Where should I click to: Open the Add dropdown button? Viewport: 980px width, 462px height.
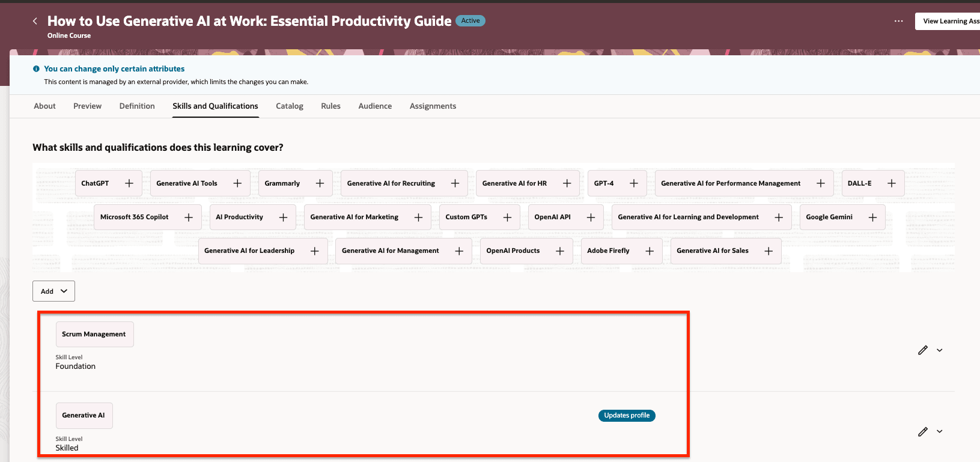(53, 291)
